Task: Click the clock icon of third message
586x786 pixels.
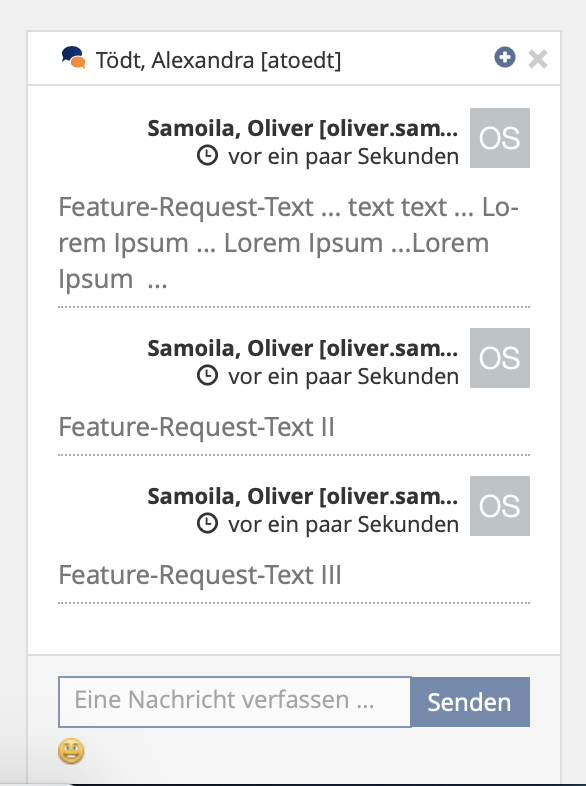Action: click(207, 523)
